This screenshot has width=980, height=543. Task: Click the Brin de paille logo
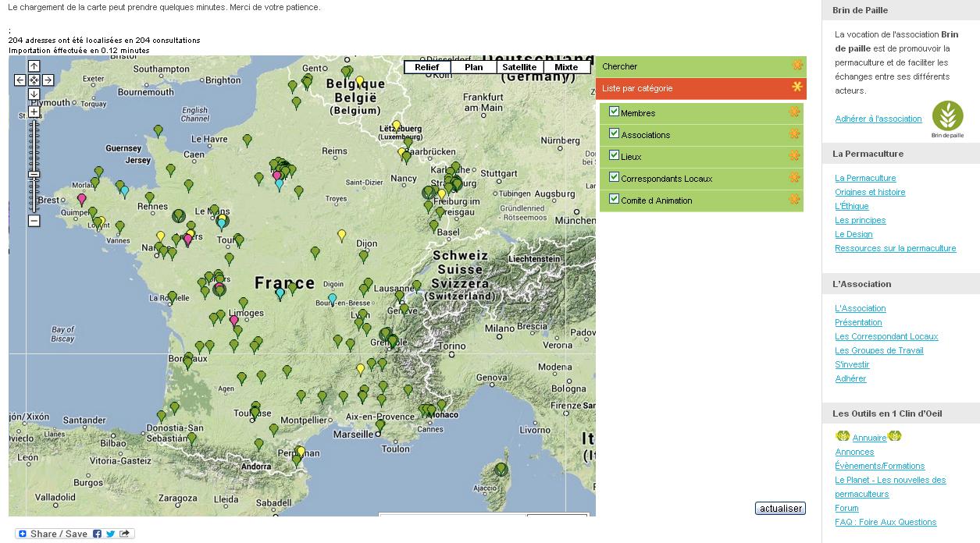[947, 119]
